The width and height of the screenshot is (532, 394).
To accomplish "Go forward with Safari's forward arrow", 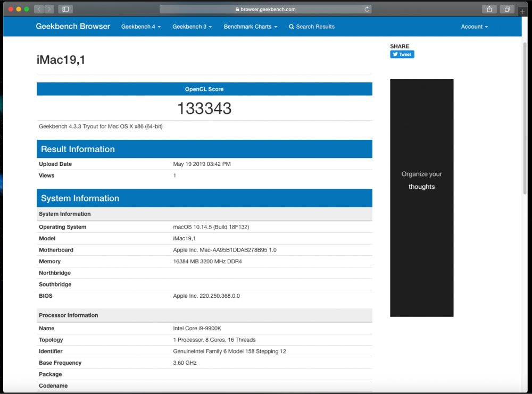I will [49, 9].
